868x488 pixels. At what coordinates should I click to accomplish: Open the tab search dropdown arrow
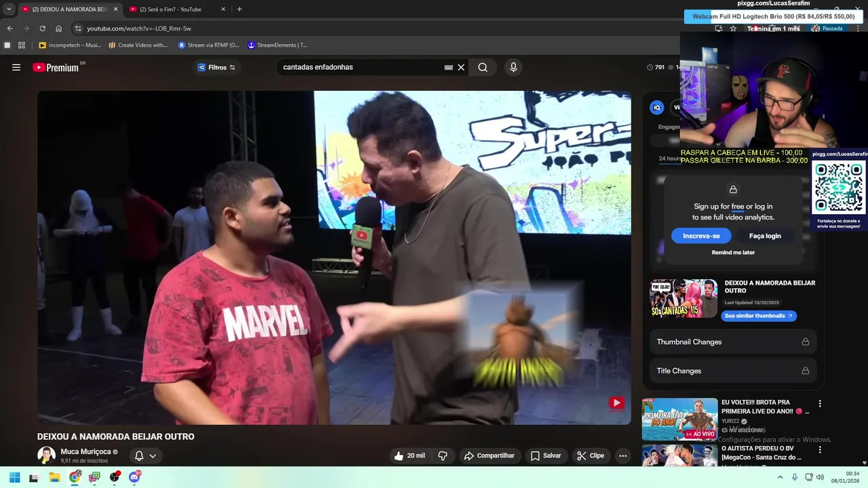(x=9, y=9)
